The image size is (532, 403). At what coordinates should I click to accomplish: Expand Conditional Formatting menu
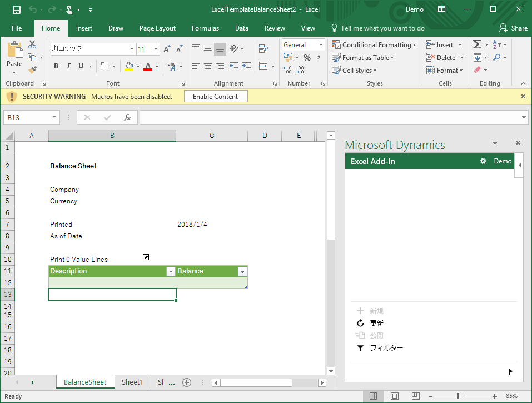point(374,45)
